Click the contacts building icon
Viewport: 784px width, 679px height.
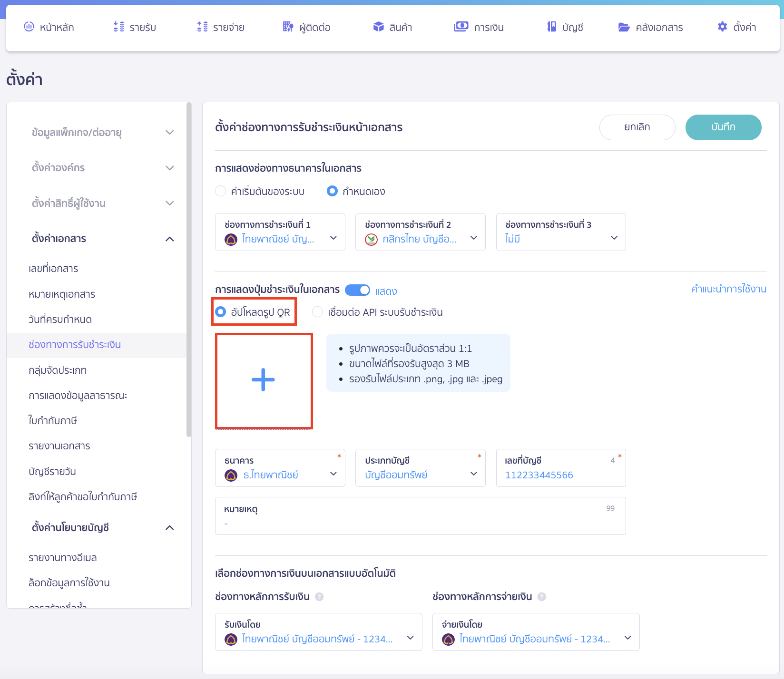pyautogui.click(x=288, y=27)
